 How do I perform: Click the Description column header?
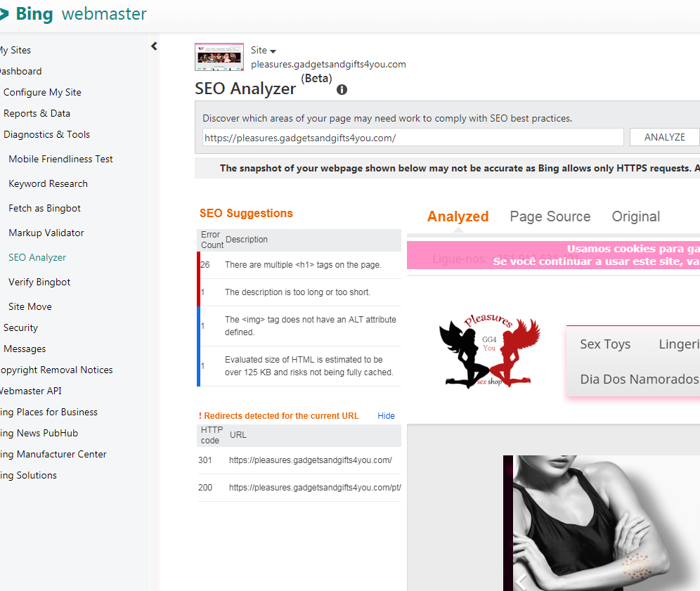tap(247, 240)
